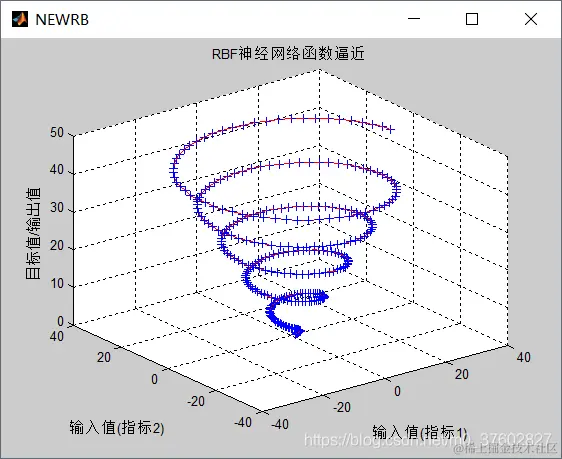Screen dimensions: 562x459
Task: Select the z-axis label '目标值/输出值'
Action: [33, 233]
